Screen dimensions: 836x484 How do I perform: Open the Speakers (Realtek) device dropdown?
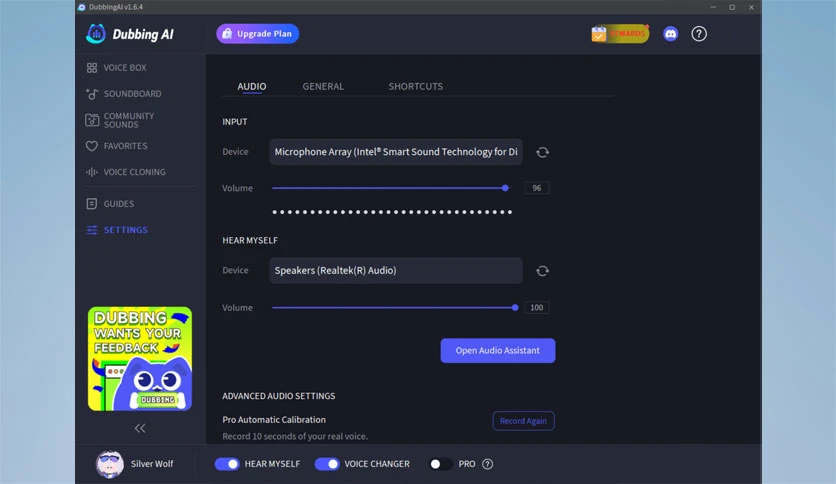click(396, 270)
